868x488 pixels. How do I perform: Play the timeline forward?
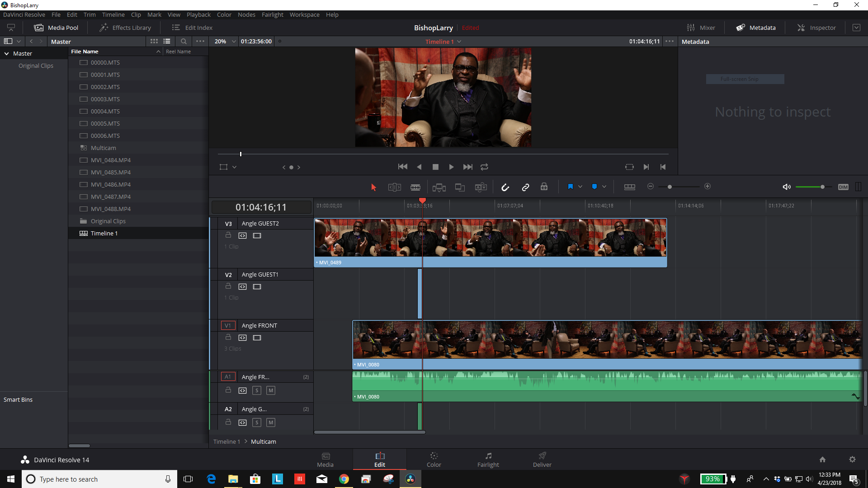(x=451, y=167)
